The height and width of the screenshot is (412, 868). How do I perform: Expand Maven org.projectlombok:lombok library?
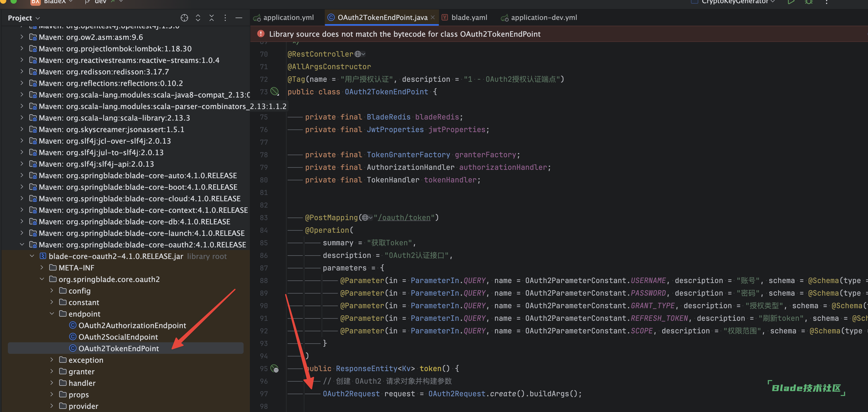tap(22, 48)
